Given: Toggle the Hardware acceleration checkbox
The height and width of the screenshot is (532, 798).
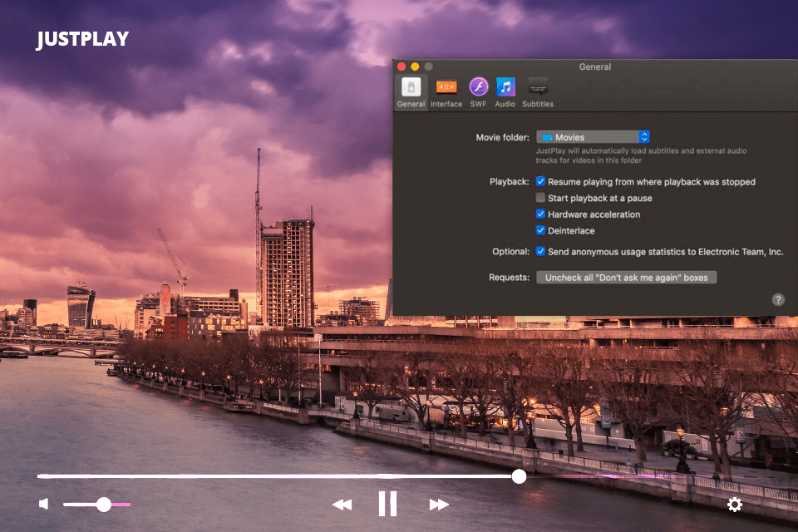Looking at the screenshot, I should pyautogui.click(x=541, y=214).
